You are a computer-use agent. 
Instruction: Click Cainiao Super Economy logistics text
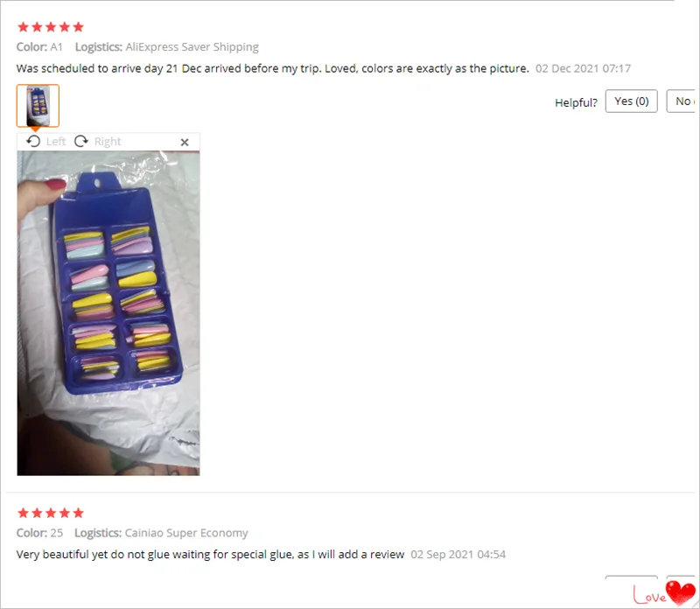coord(186,533)
